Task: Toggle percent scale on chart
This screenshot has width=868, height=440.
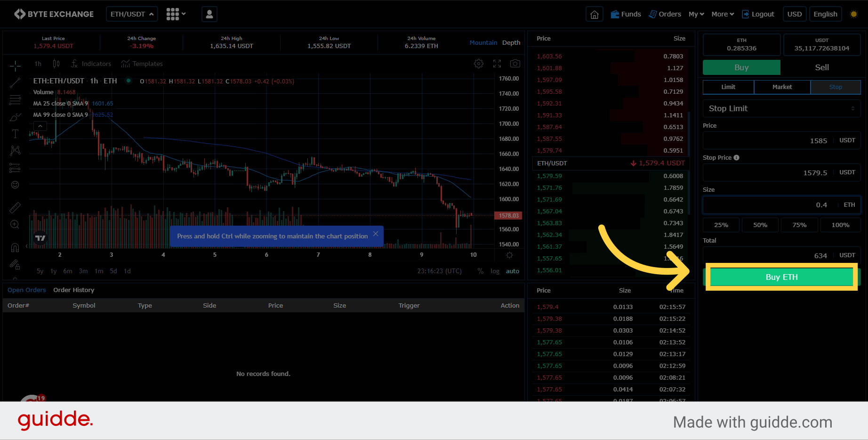Action: pos(481,271)
